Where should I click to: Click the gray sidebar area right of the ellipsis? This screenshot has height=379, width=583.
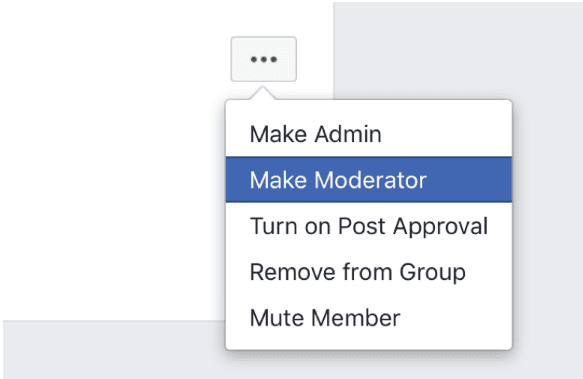pyautogui.click(x=458, y=50)
